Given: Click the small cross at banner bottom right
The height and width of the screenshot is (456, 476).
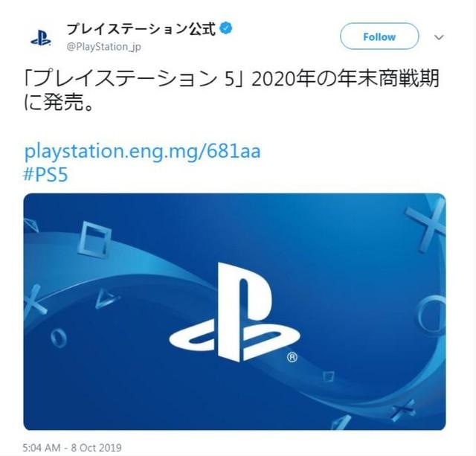Looking at the screenshot, I should coord(403,410).
